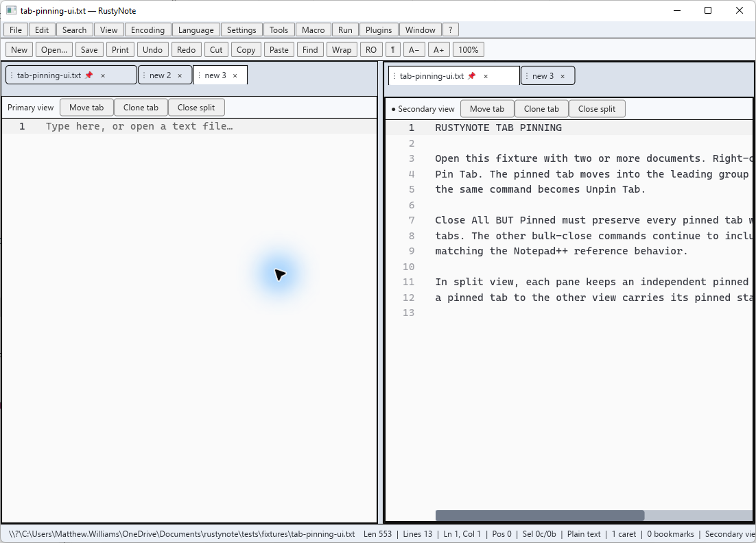Click the Open... toolbar button
This screenshot has height=543, width=756.
coord(54,49)
